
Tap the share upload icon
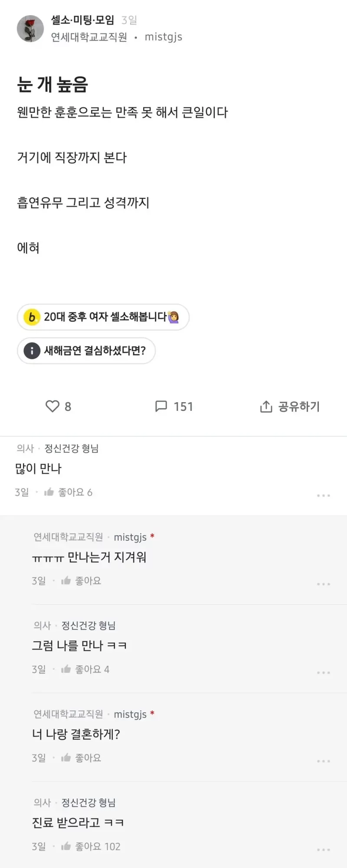pyautogui.click(x=266, y=406)
